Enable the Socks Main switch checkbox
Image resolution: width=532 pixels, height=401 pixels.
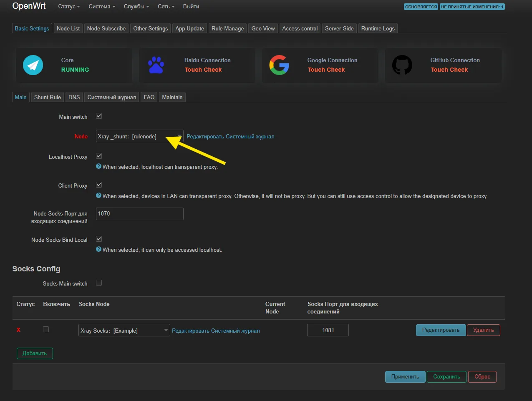pos(99,283)
